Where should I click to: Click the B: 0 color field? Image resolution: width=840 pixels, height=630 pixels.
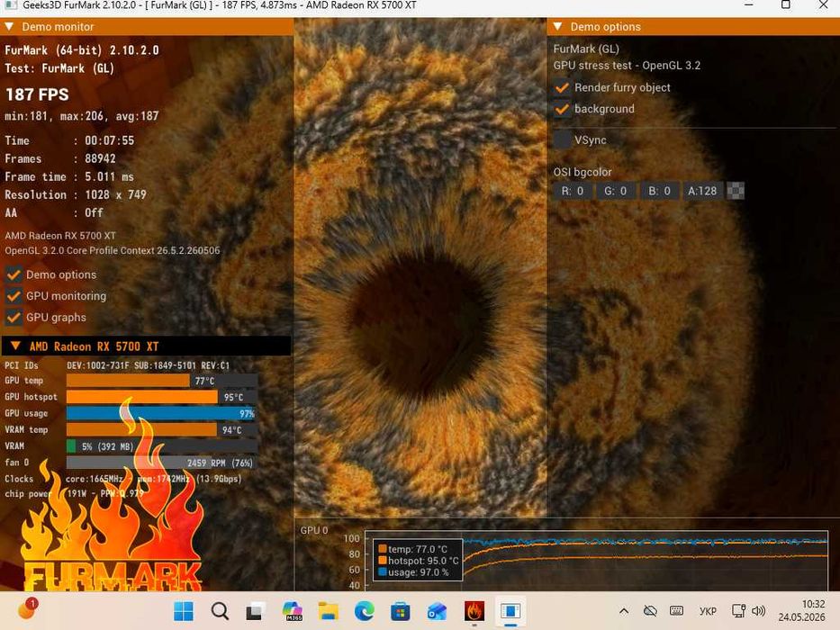pyautogui.click(x=659, y=191)
